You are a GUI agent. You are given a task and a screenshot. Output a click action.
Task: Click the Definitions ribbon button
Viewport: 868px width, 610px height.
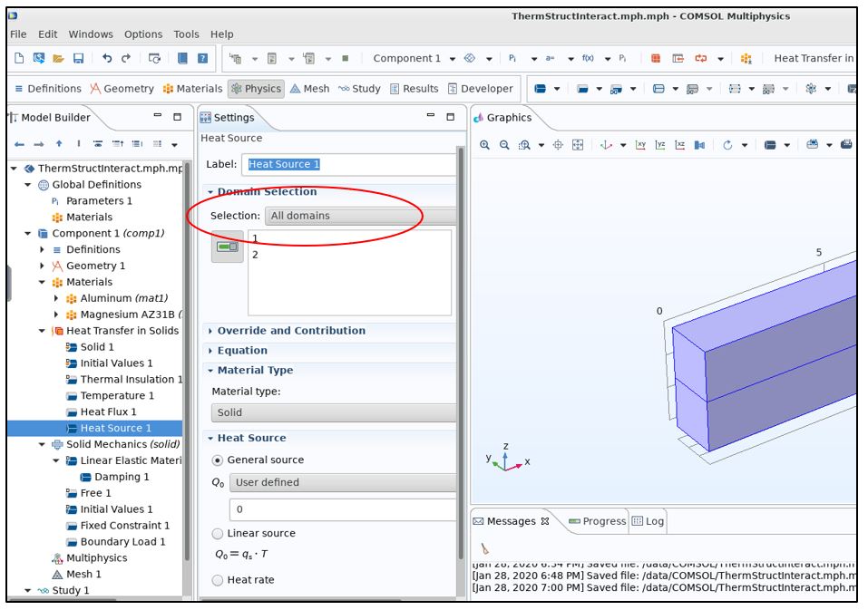[x=47, y=89]
